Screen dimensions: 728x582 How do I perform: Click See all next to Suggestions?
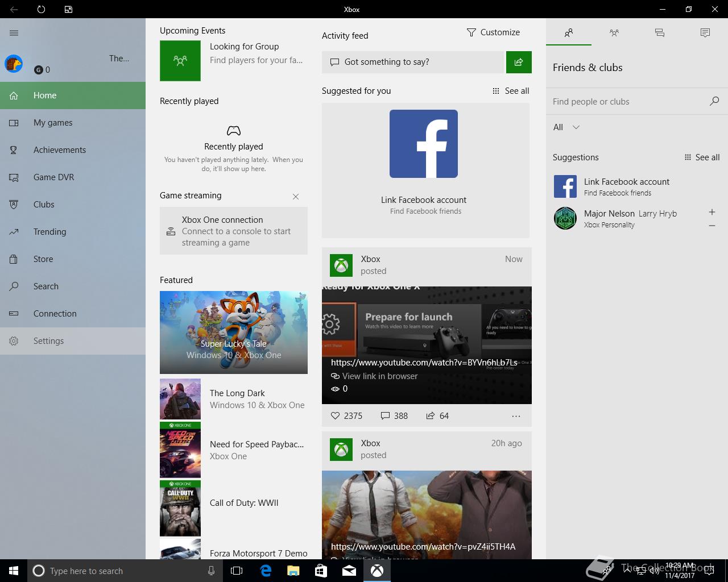pyautogui.click(x=701, y=157)
